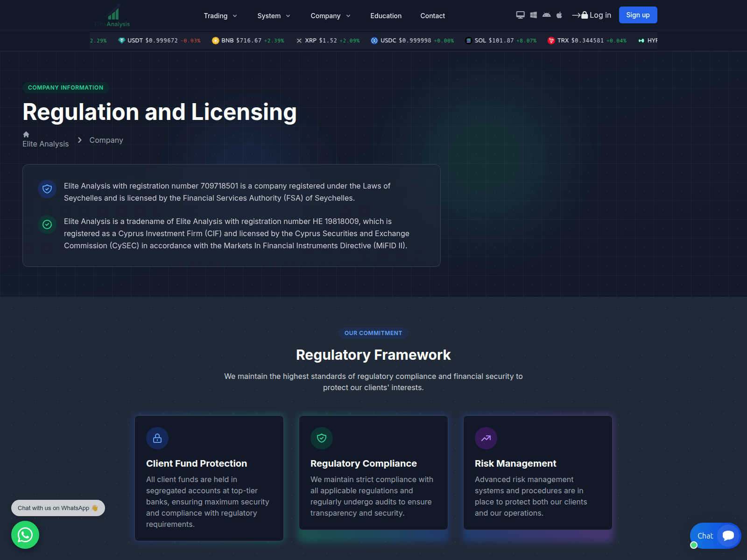The image size is (747, 560).
Task: Click the Log in link
Action: (x=592, y=15)
